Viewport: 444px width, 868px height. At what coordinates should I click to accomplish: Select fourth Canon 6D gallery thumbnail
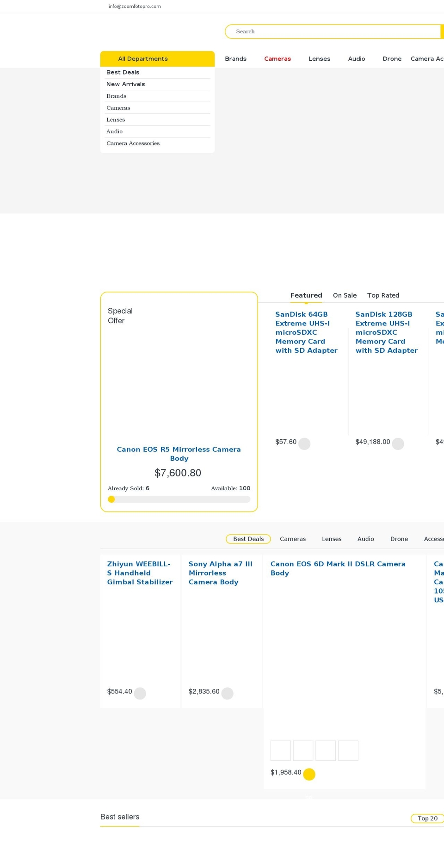(x=348, y=750)
